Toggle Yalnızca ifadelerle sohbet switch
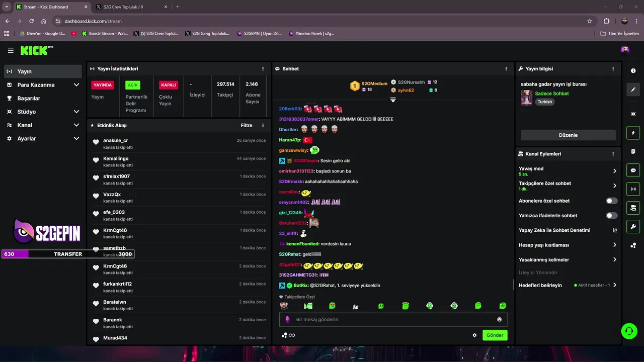The image size is (644, 362). 611,216
